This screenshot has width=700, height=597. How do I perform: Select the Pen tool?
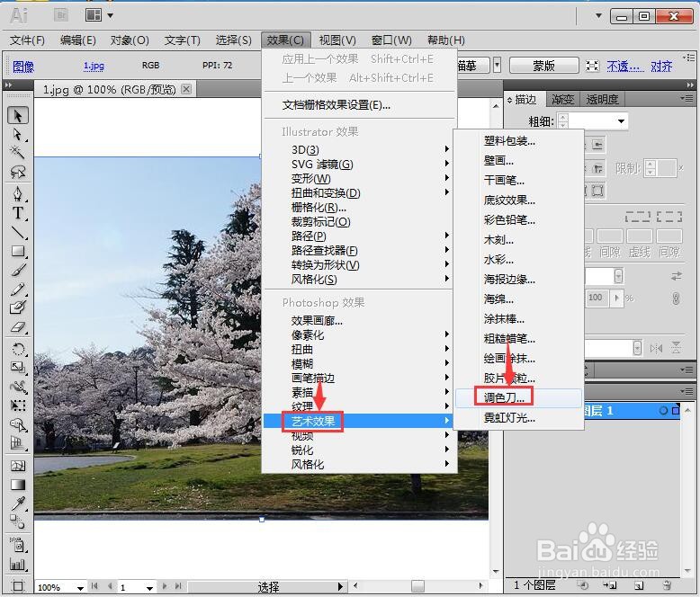point(18,194)
